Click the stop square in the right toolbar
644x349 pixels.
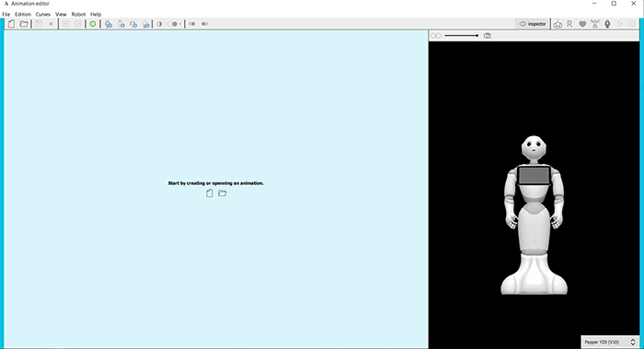(633, 24)
